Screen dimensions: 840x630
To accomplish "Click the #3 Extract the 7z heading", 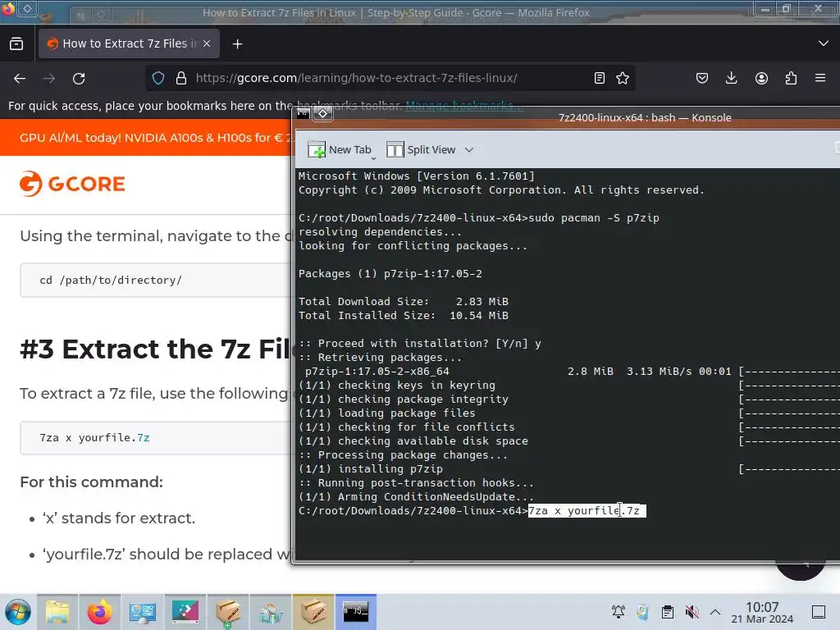I will [x=155, y=349].
